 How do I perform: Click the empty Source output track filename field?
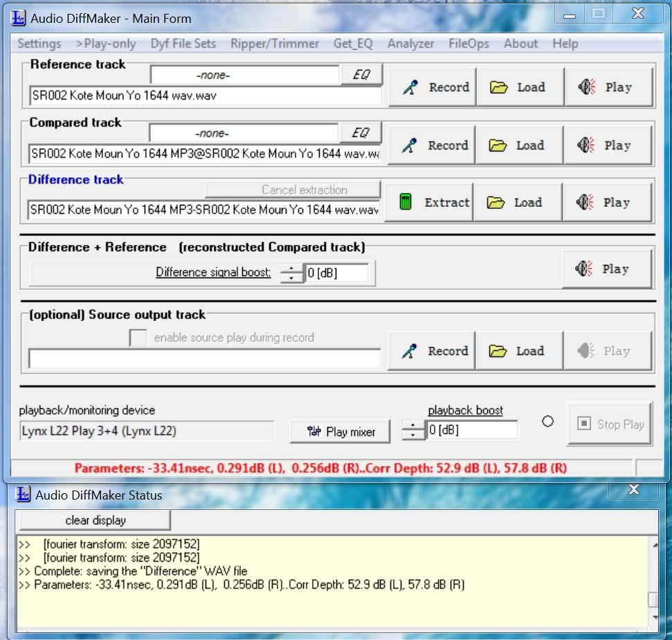point(204,358)
